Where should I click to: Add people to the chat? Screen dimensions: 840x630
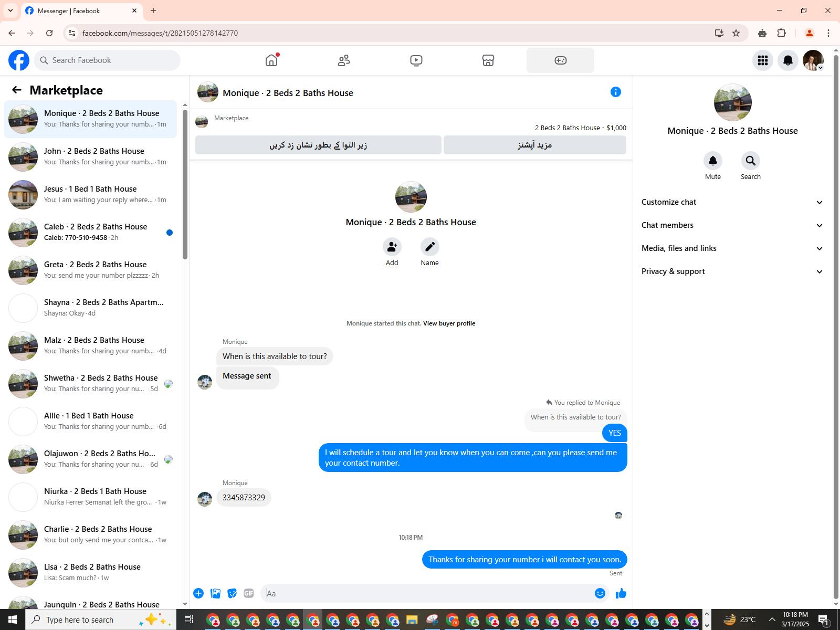pos(392,247)
